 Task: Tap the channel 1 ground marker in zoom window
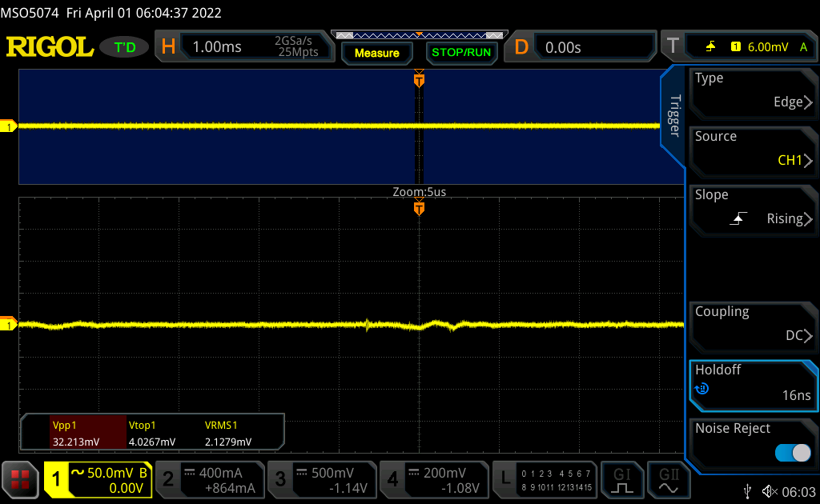(8, 324)
